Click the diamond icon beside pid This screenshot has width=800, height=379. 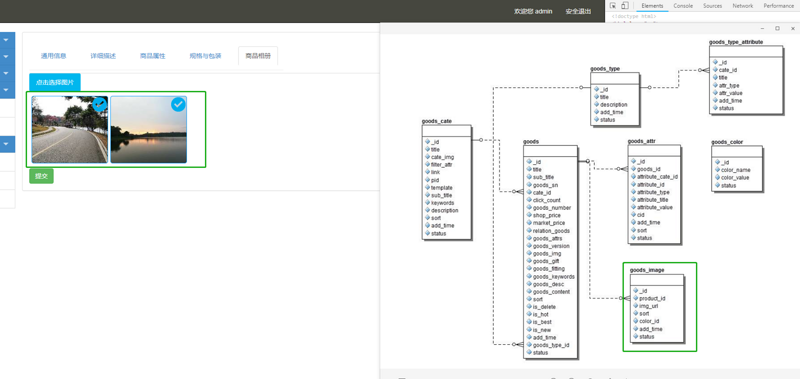(427, 180)
